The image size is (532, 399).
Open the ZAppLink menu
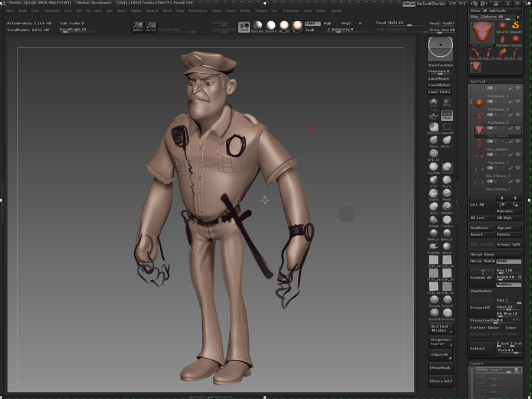coord(440,355)
